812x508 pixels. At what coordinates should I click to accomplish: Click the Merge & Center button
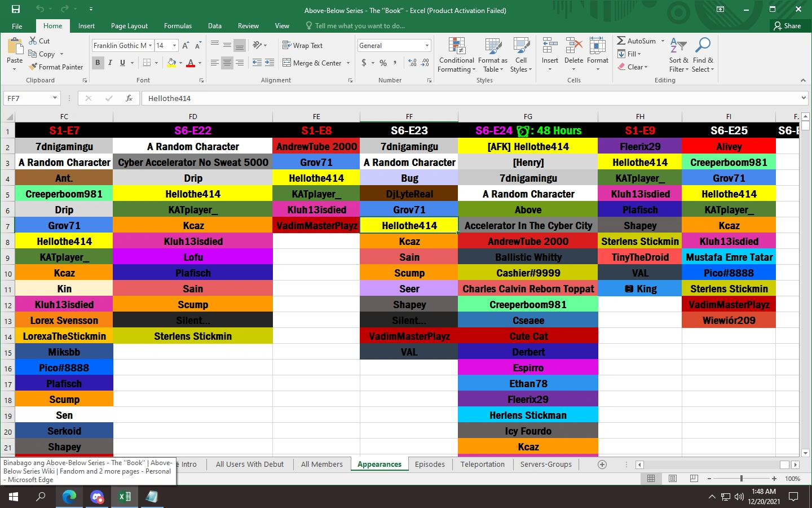click(312, 63)
